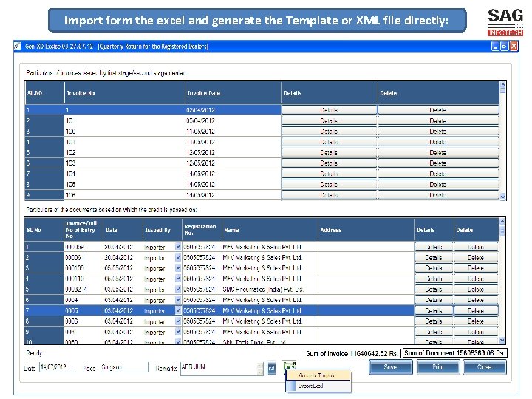This screenshot has width=532, height=399.
Task: Open Issued By dropdown for document 0004
Action: [178, 300]
